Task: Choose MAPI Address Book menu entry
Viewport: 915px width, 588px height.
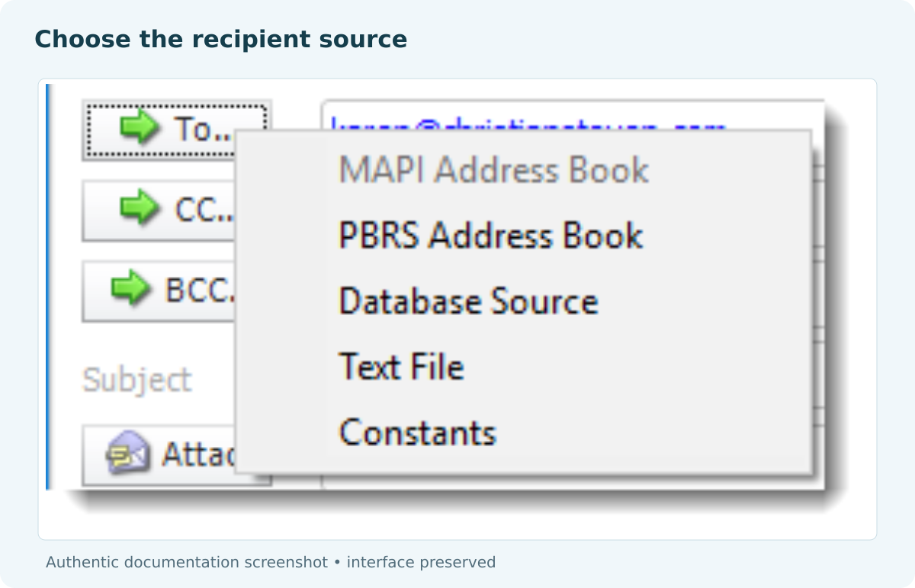Action: 523,170
